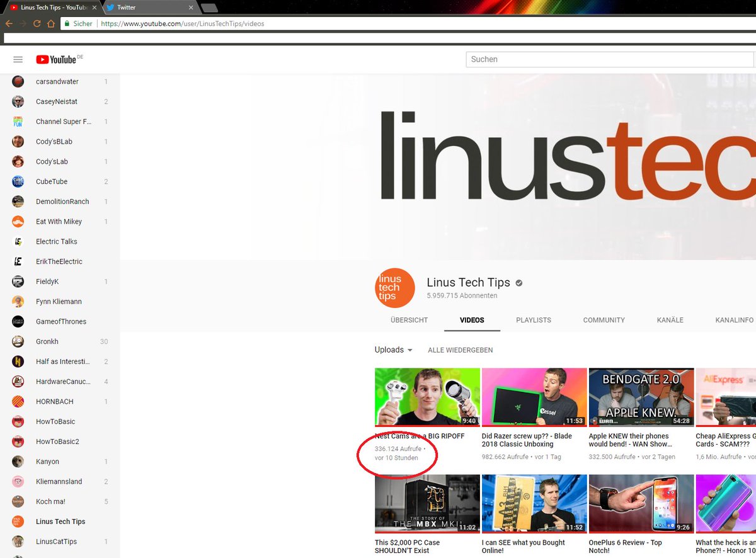Click the browser home icon
This screenshot has height=558, width=756.
tap(50, 23)
